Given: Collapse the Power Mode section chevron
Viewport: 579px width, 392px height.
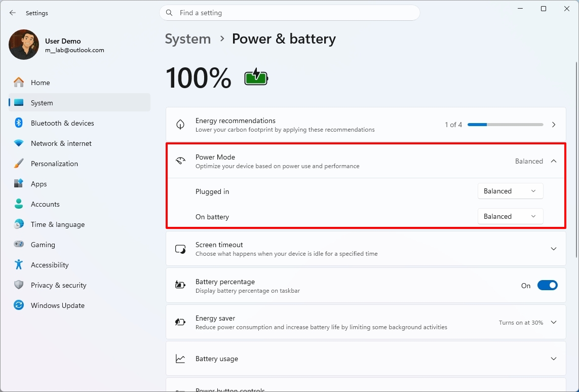Looking at the screenshot, I should pyautogui.click(x=554, y=161).
